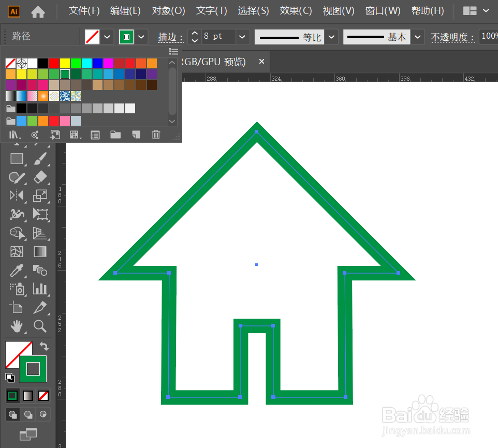Open the 视图(V) menu
The image size is (498, 448).
pos(338,10)
